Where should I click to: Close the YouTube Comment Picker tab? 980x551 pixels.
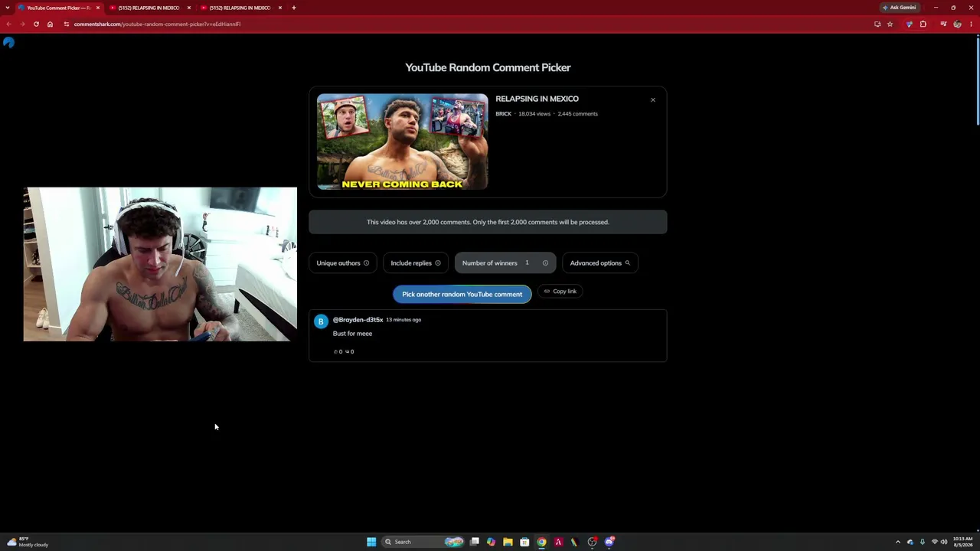click(98, 8)
